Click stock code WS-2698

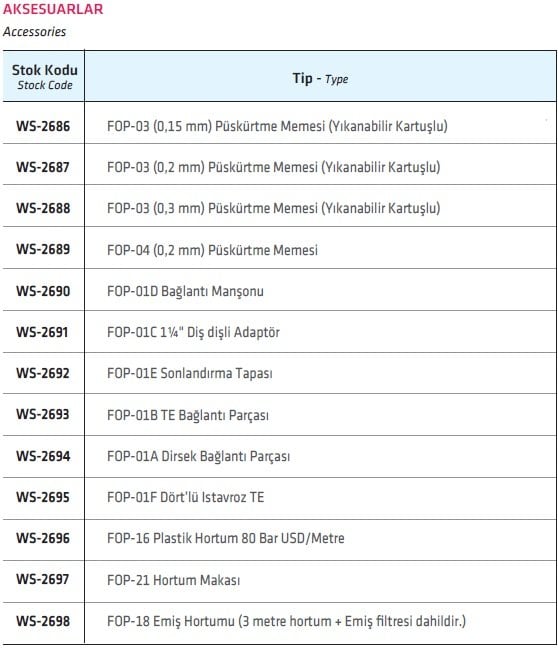click(43, 621)
